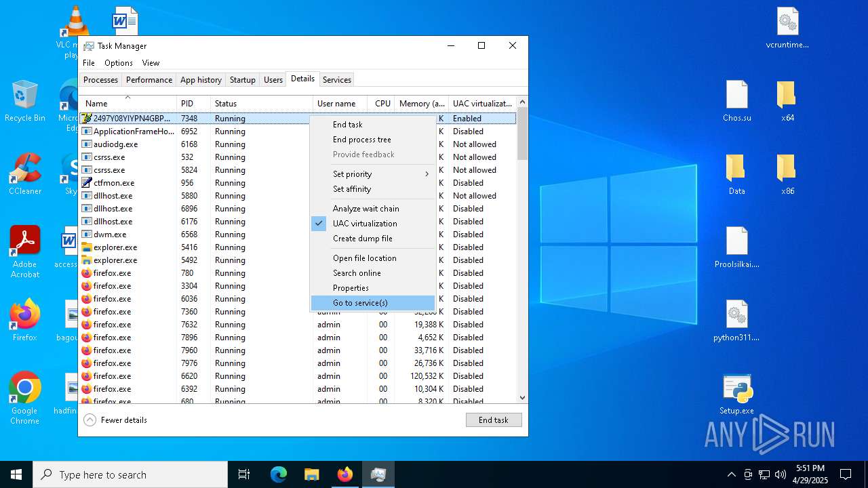Select the x86 folder on desktop
Viewport: 868px width, 488px height.
coord(787,174)
